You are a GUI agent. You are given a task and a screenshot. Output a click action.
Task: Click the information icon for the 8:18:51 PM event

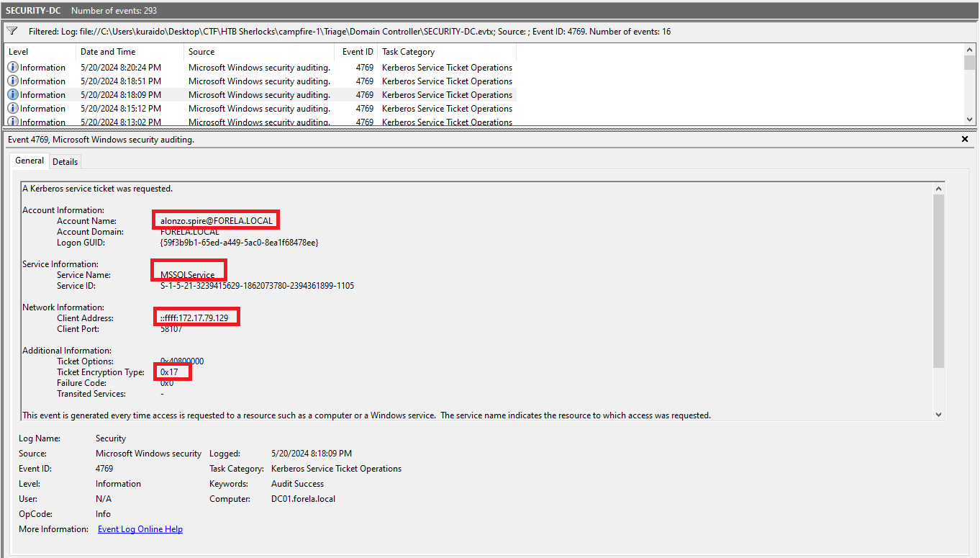click(13, 81)
